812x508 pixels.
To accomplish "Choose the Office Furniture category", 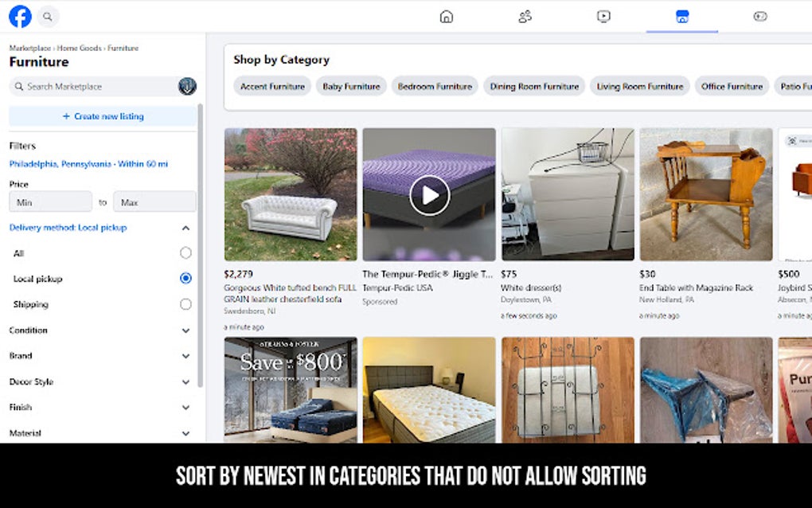I will (732, 87).
